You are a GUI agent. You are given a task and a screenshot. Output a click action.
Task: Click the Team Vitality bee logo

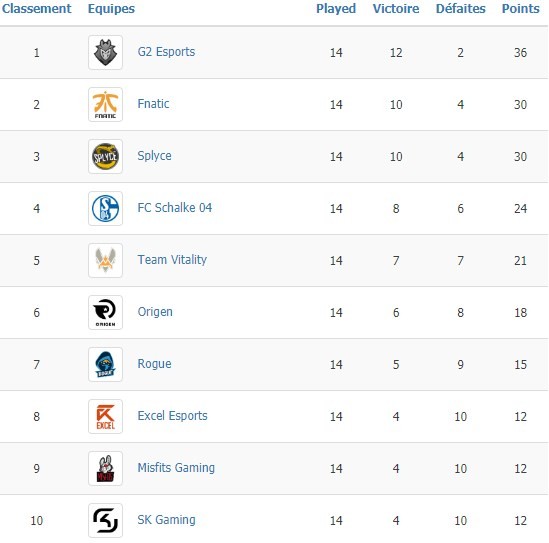pyautogui.click(x=105, y=260)
